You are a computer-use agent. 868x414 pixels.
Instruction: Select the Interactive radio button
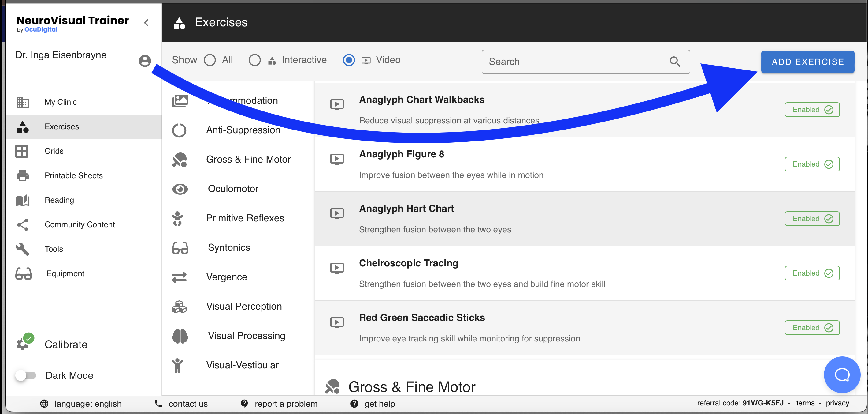click(x=254, y=60)
